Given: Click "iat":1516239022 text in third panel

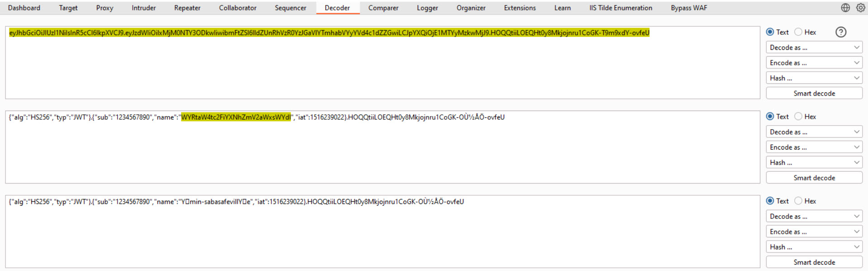Looking at the screenshot, I should tap(280, 202).
